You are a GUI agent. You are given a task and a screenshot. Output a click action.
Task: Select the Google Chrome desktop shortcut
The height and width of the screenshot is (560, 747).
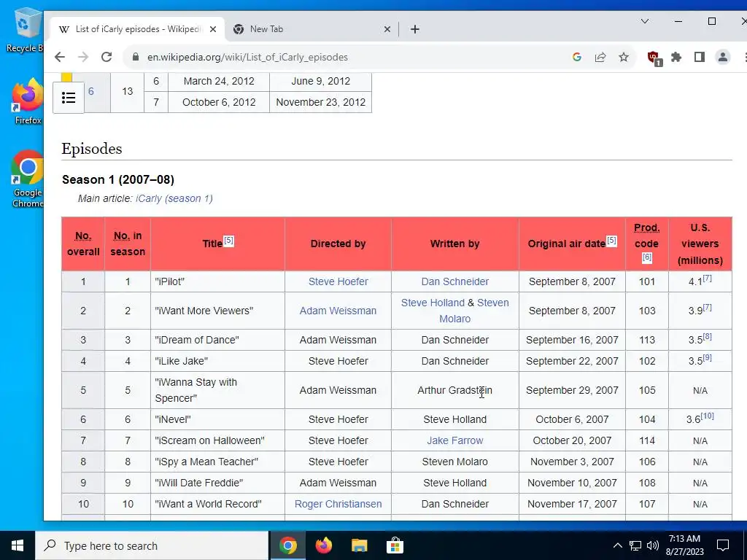click(x=28, y=179)
